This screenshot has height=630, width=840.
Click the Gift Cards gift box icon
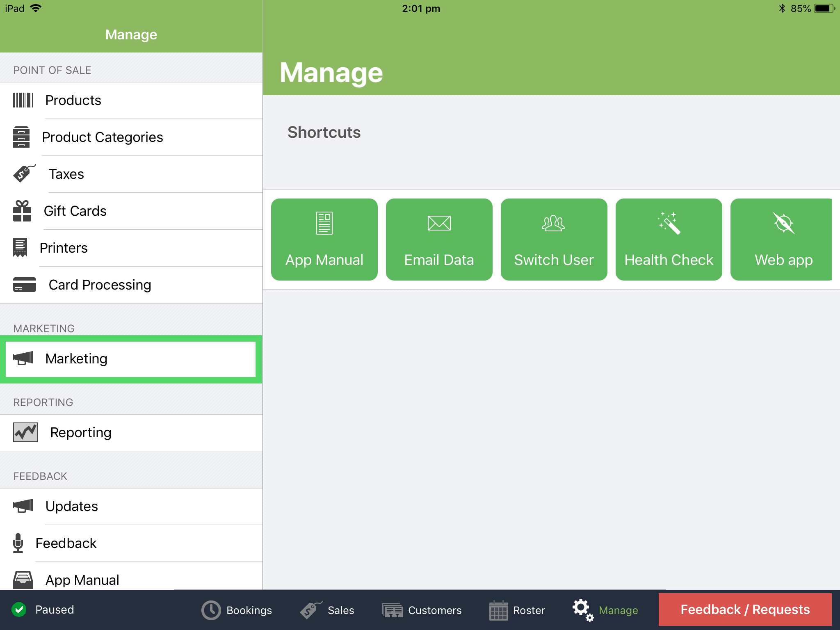click(22, 211)
